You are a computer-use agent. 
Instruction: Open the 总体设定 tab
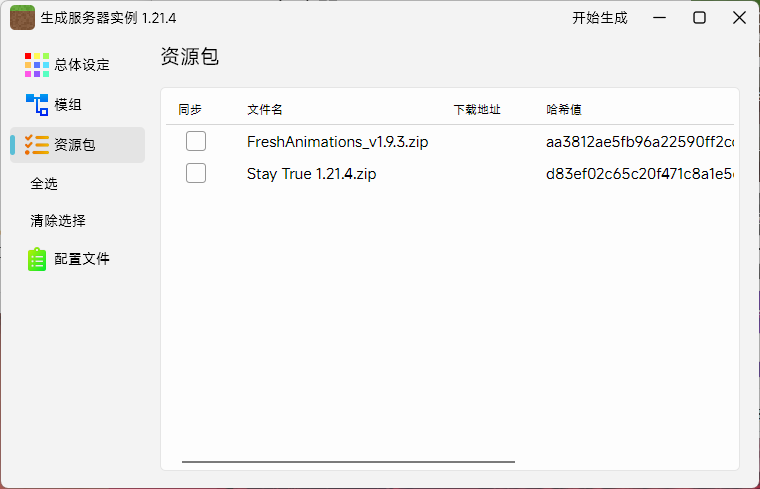coord(81,65)
